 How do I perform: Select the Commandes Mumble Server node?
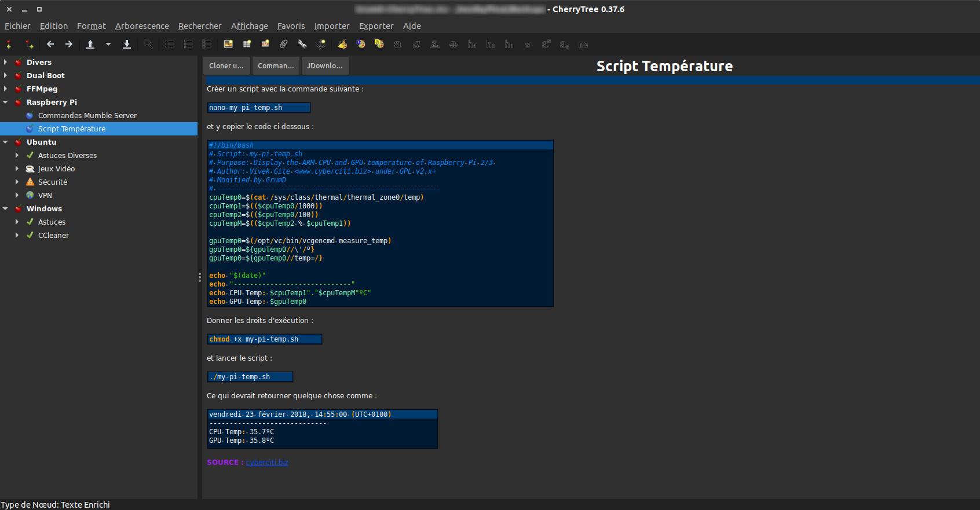click(87, 116)
